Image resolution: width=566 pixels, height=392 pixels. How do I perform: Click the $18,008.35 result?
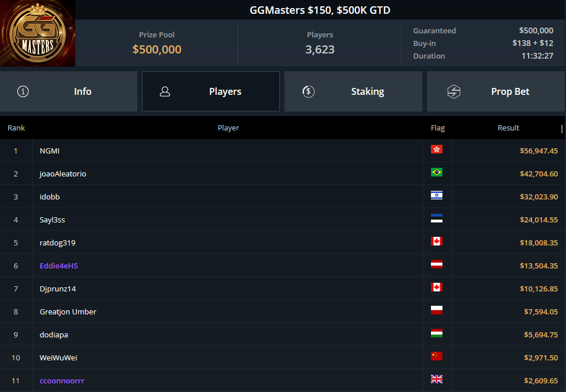(538, 243)
